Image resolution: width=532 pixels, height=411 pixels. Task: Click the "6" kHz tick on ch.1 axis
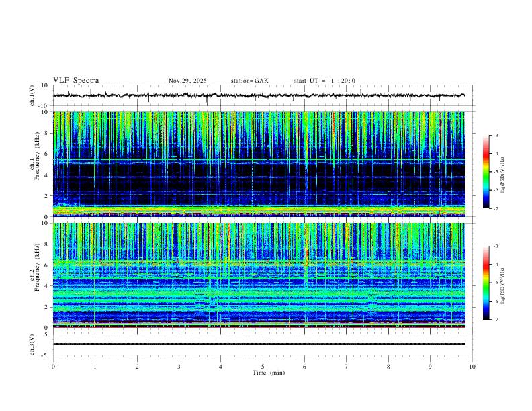point(47,154)
